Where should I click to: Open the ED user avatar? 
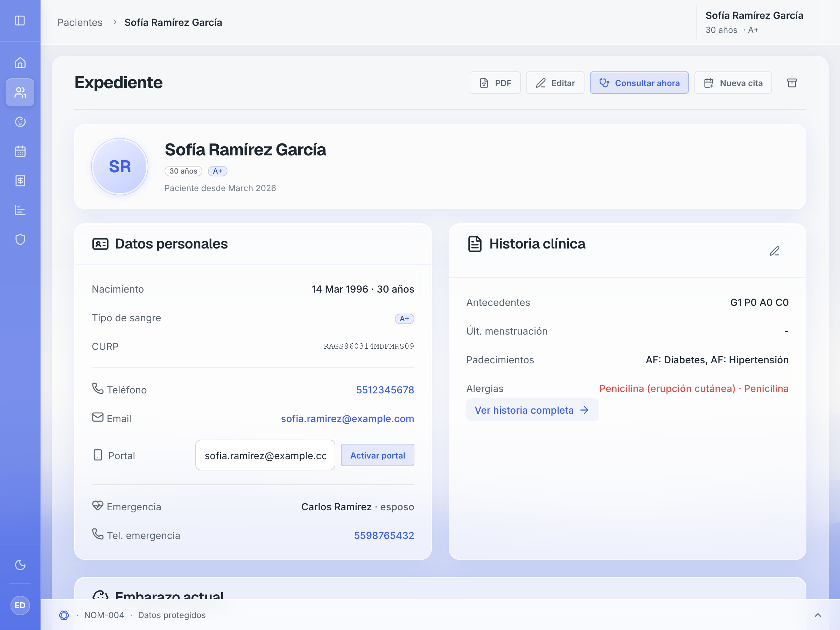pyautogui.click(x=20, y=605)
